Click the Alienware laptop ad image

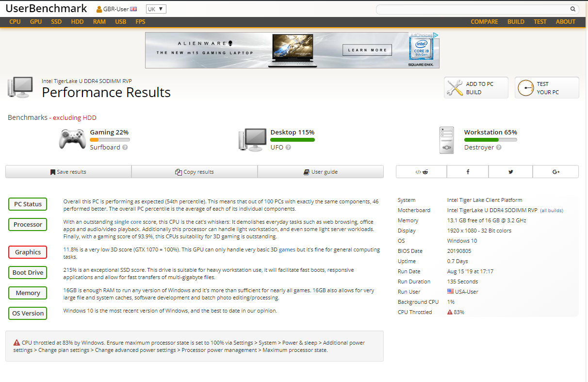coord(293,50)
